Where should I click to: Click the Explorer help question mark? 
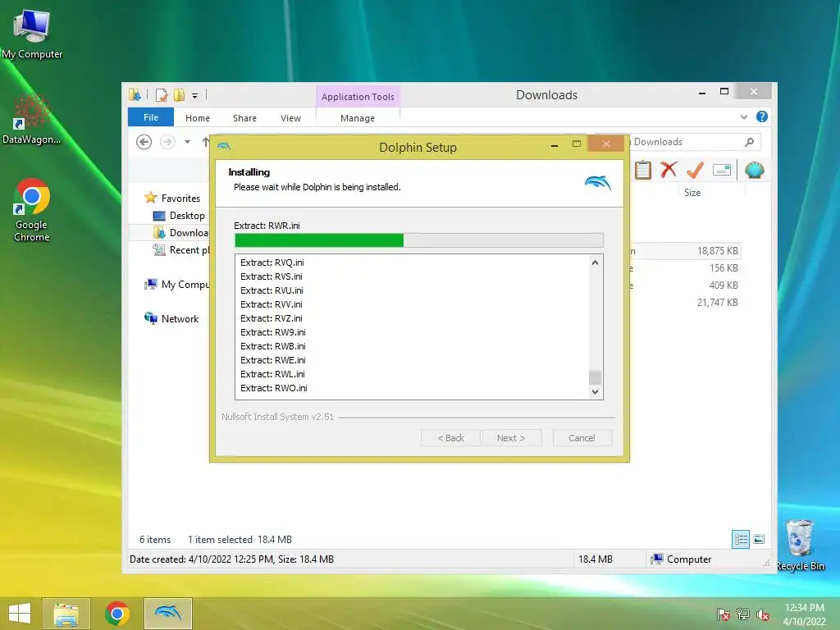click(x=762, y=116)
